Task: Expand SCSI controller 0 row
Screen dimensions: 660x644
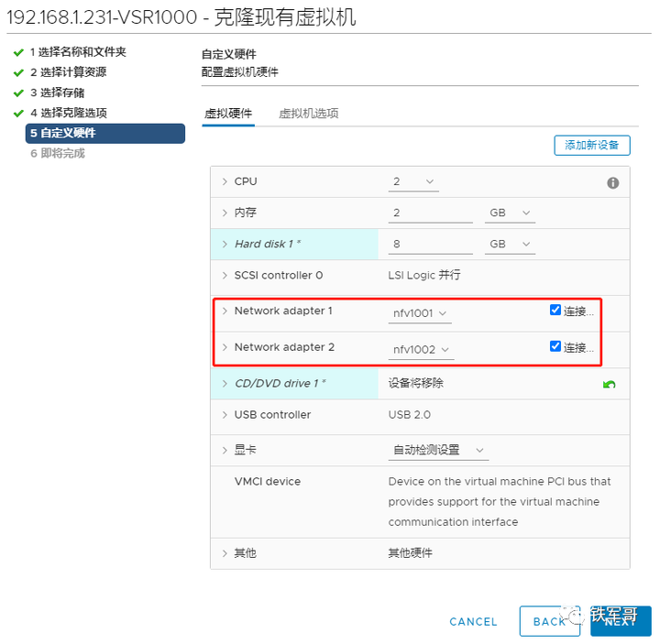Action: pos(225,275)
